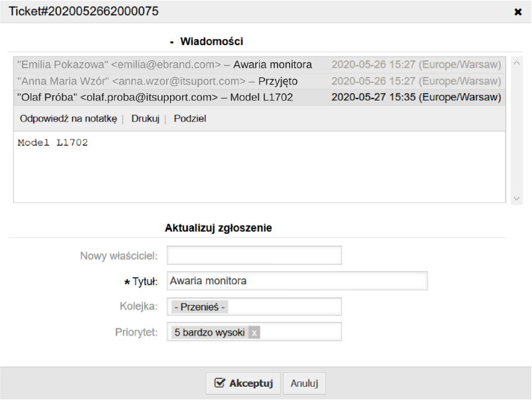
Task: Click the scroll down arrow in messages
Action: [x=517, y=198]
